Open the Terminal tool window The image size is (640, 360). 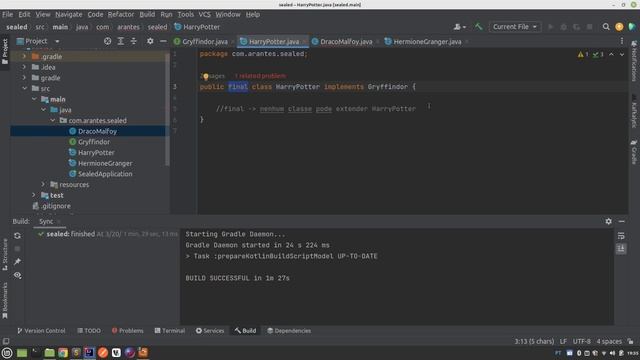click(x=169, y=331)
